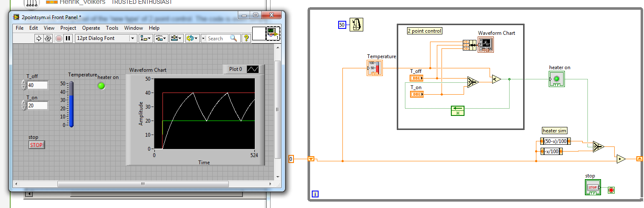The height and width of the screenshot is (208, 644).
Task: Click the 'heater sim' label
Action: 555,131
